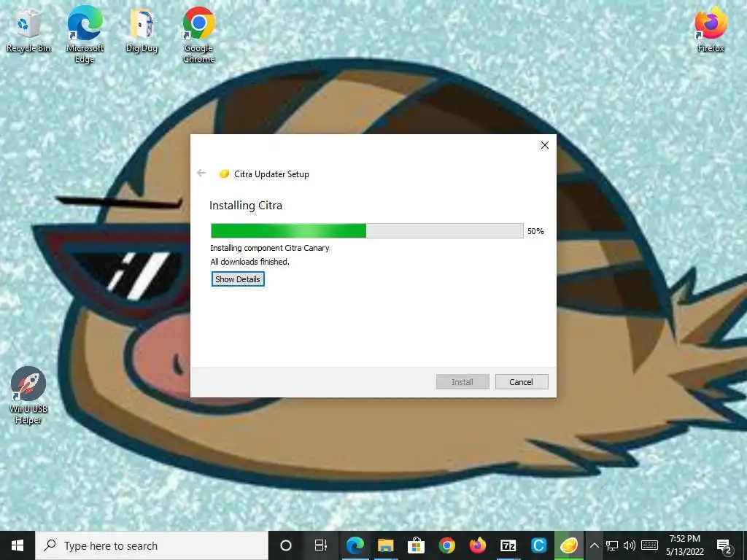Click the 'Installing Citra' heading
Image resolution: width=747 pixels, height=560 pixels.
click(x=246, y=205)
